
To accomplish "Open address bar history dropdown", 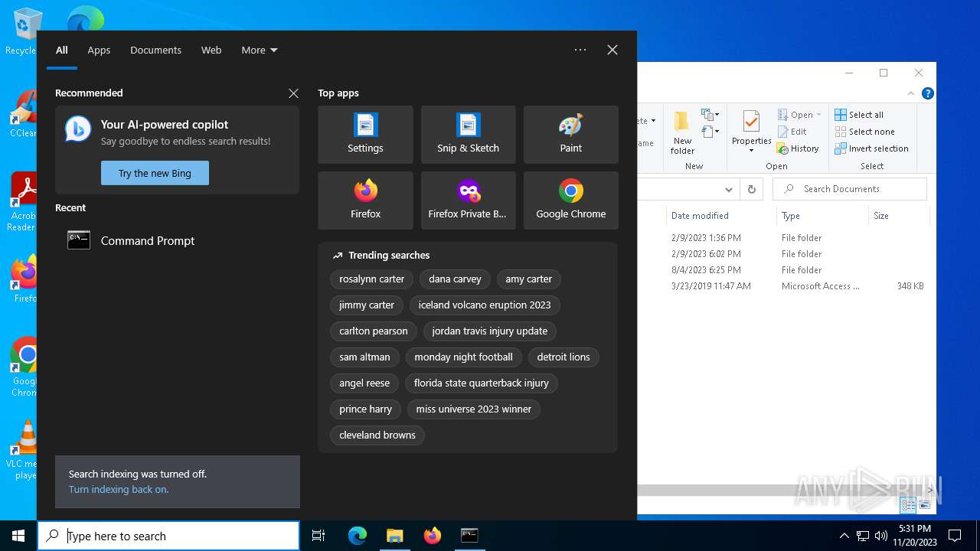I will (x=729, y=189).
